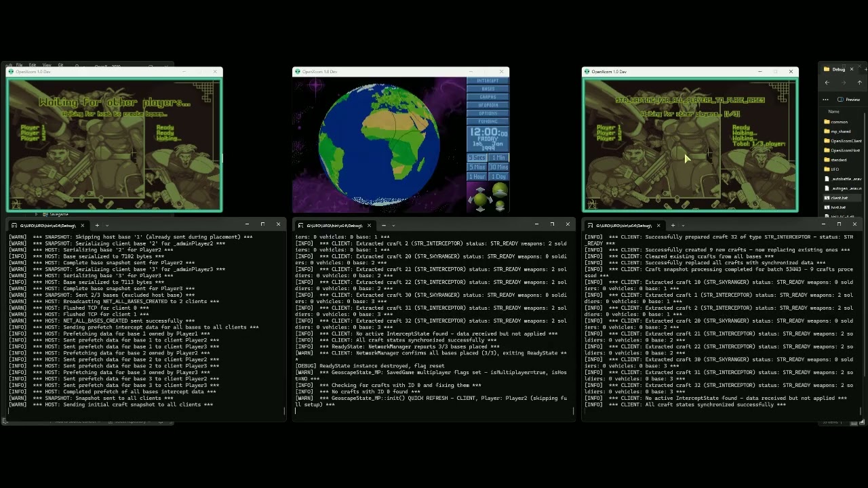Open File menu in background window
Screen dimensions: 868x488
19,65
